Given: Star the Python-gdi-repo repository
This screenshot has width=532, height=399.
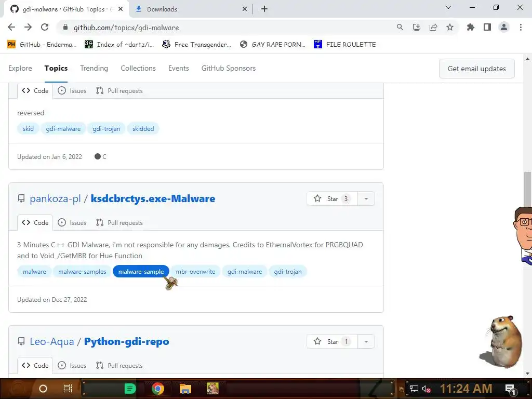Looking at the screenshot, I should (x=332, y=342).
